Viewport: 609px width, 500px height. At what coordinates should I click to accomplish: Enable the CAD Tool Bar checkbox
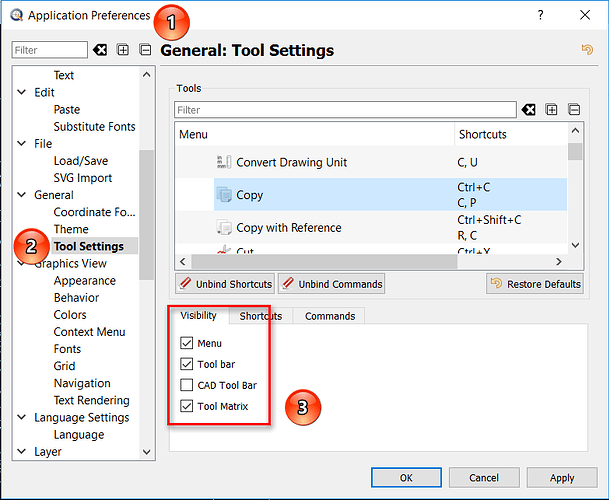coord(186,385)
